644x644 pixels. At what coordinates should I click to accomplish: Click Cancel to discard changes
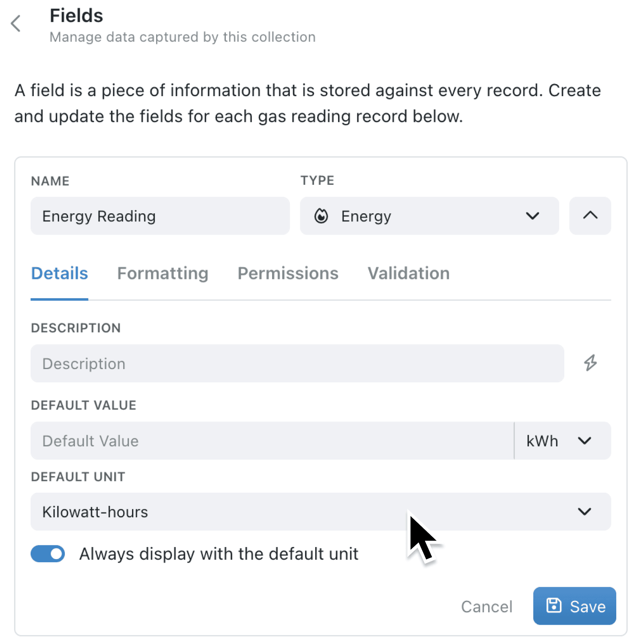click(487, 606)
